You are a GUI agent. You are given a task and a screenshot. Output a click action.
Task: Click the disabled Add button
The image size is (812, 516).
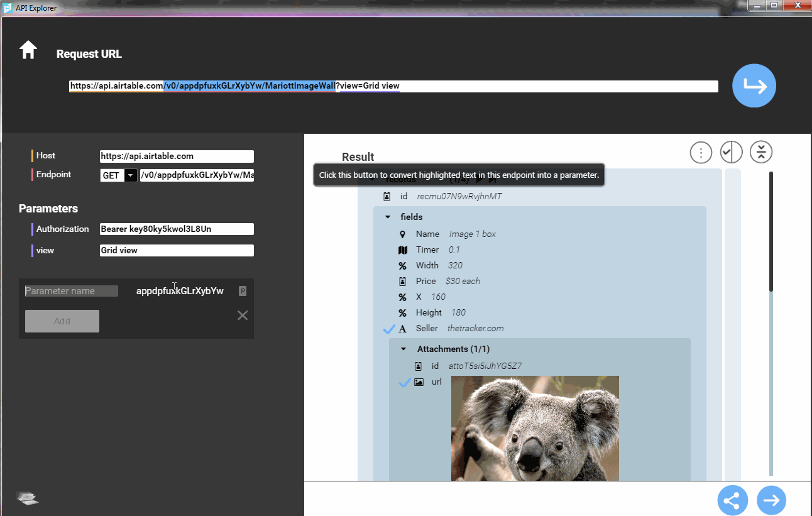click(62, 321)
